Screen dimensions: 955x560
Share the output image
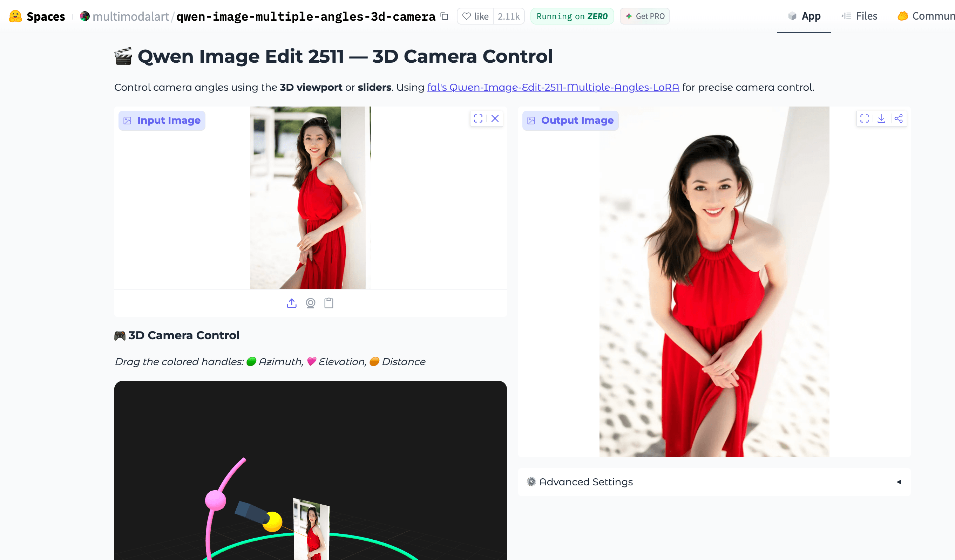pos(898,118)
